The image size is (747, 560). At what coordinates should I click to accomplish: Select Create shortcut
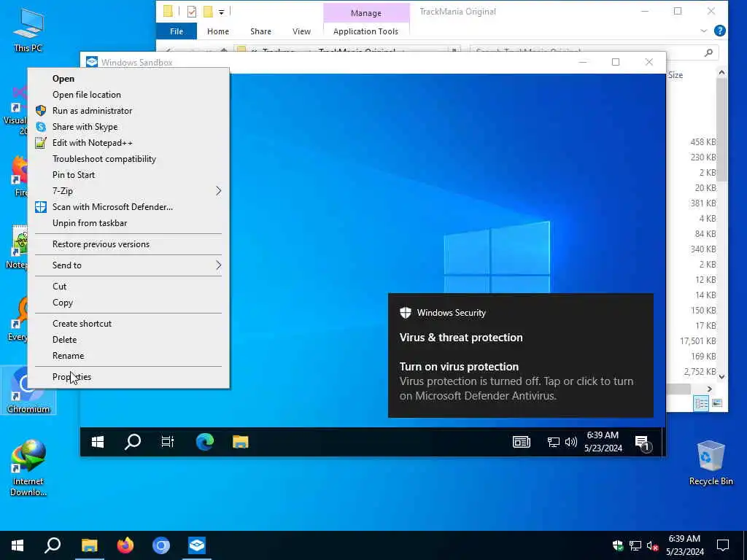pos(128,323)
